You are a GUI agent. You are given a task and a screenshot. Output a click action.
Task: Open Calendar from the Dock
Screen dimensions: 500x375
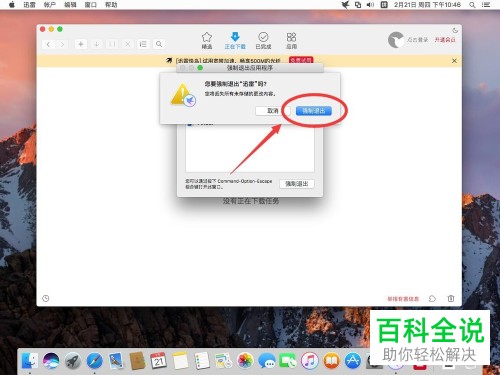[159, 361]
